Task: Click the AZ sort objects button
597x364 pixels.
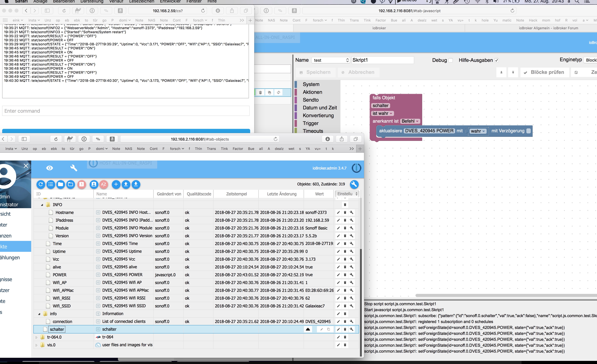Action: [x=103, y=184]
